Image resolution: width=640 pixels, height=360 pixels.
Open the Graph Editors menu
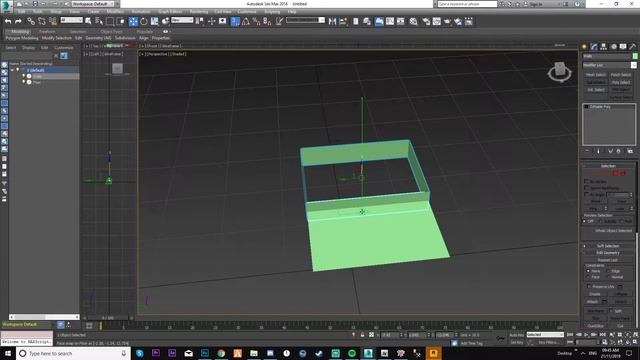[x=170, y=12]
